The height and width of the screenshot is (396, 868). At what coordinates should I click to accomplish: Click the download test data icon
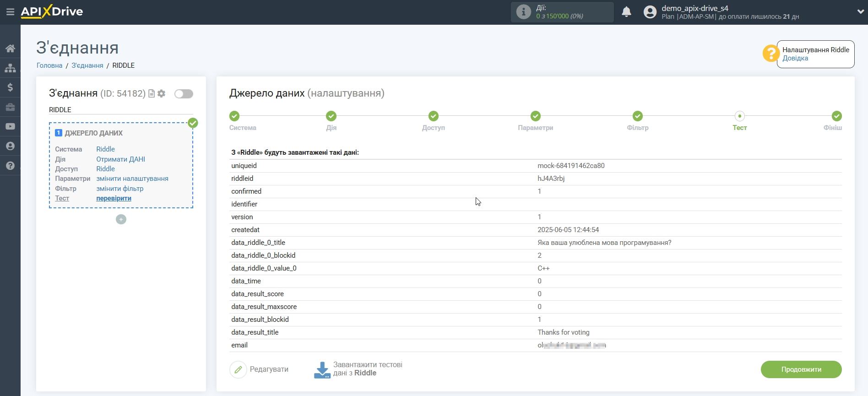(322, 370)
